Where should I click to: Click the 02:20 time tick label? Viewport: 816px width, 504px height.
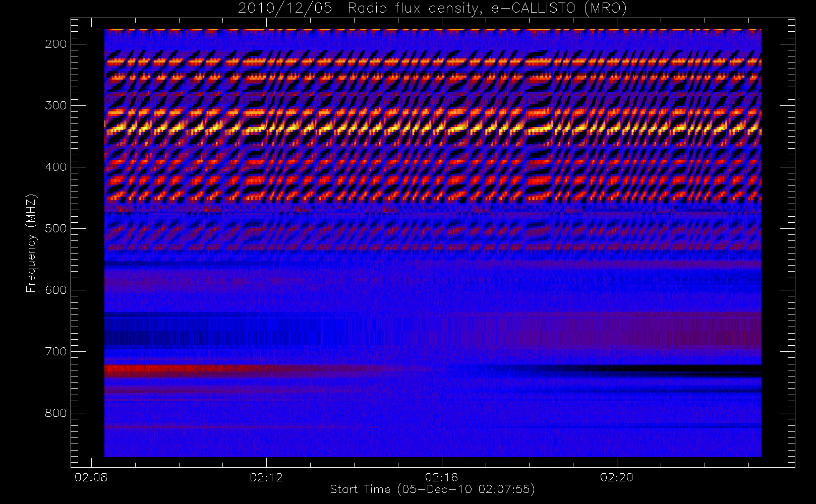(x=616, y=477)
